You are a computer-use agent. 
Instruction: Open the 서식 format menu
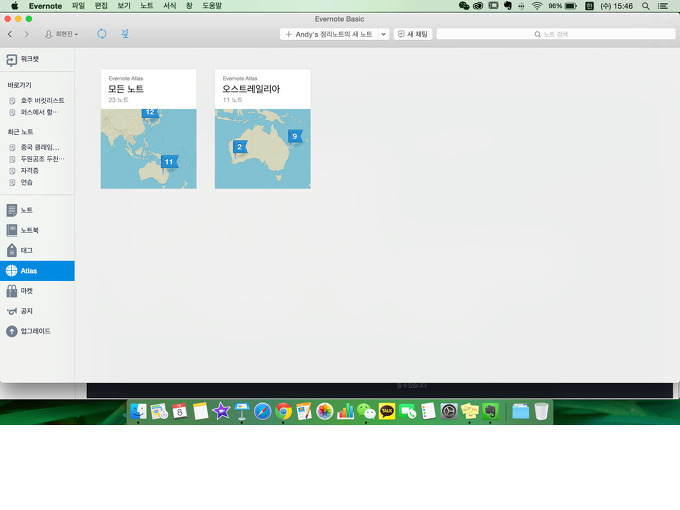[170, 6]
